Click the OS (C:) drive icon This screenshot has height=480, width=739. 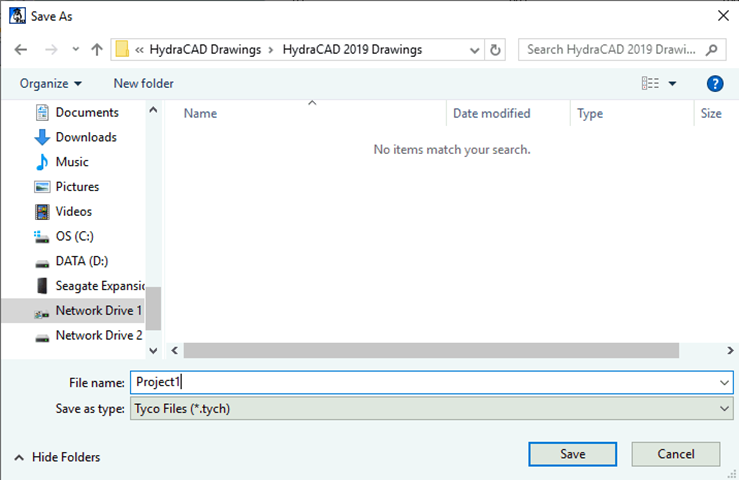pyautogui.click(x=41, y=237)
